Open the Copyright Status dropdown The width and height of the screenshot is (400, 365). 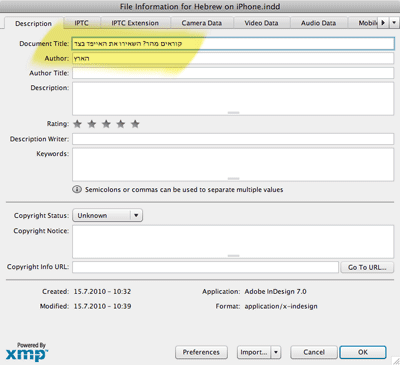tap(107, 215)
